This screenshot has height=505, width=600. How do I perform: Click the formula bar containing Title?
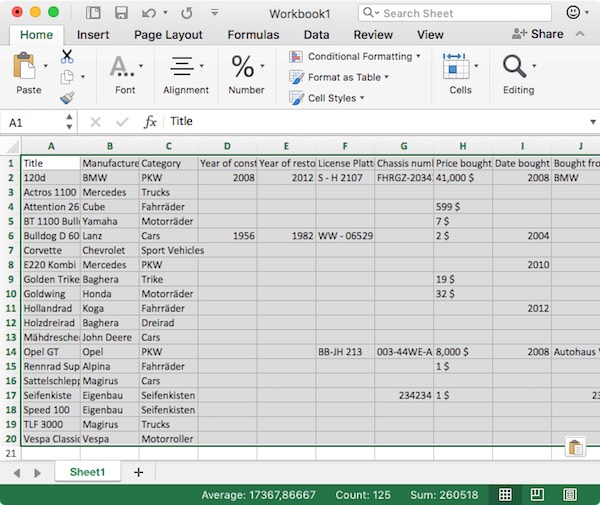coord(377,122)
